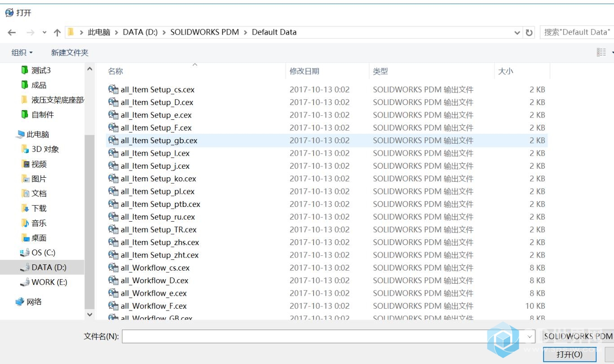The height and width of the screenshot is (364, 614).
Task: Expand the address bar history dropdown
Action: pos(517,32)
